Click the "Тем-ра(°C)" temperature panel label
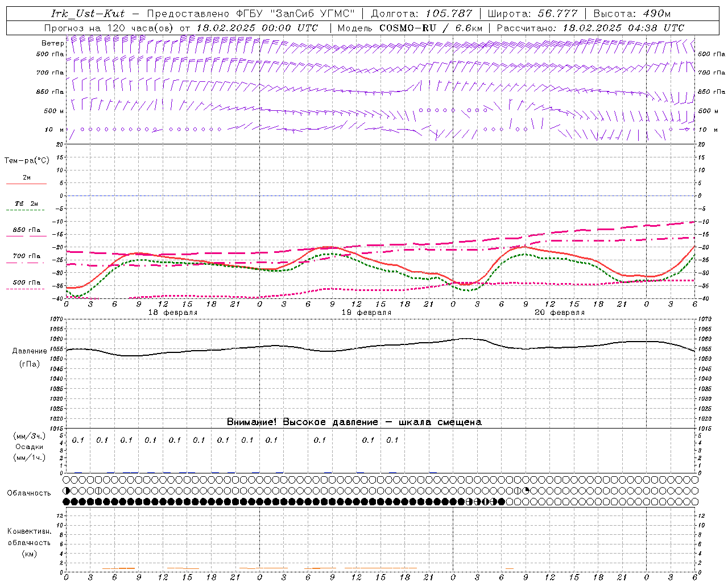Viewport: 728px width, 582px height. pos(27,161)
